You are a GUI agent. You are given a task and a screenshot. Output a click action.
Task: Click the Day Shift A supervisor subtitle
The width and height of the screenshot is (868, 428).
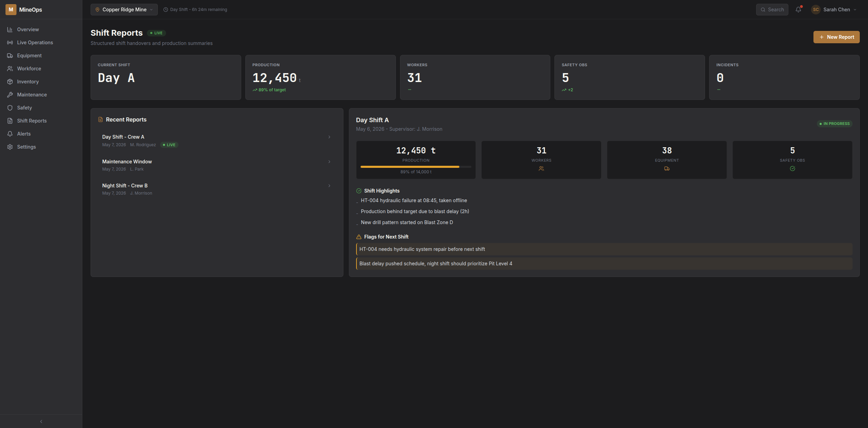pos(399,129)
